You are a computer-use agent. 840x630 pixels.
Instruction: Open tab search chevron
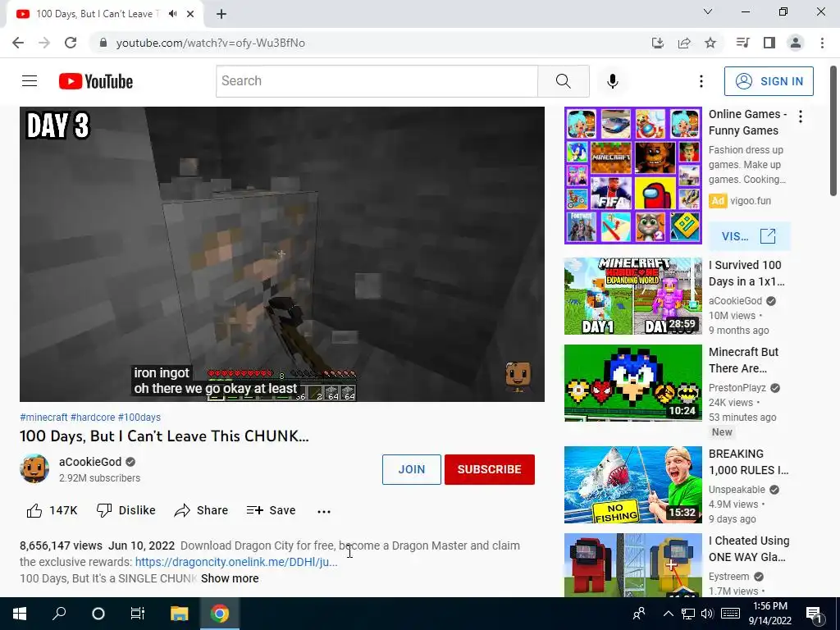[708, 11]
